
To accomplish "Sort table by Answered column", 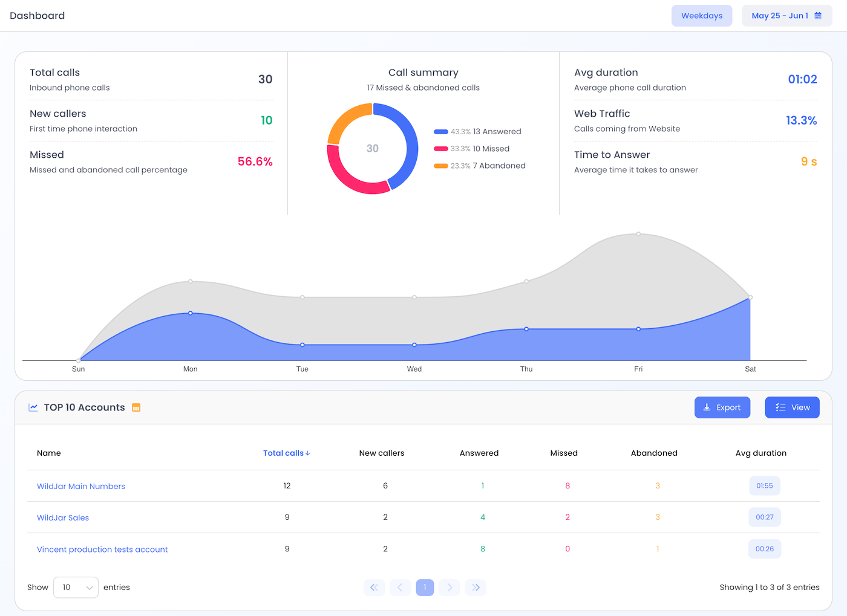I will (x=479, y=453).
